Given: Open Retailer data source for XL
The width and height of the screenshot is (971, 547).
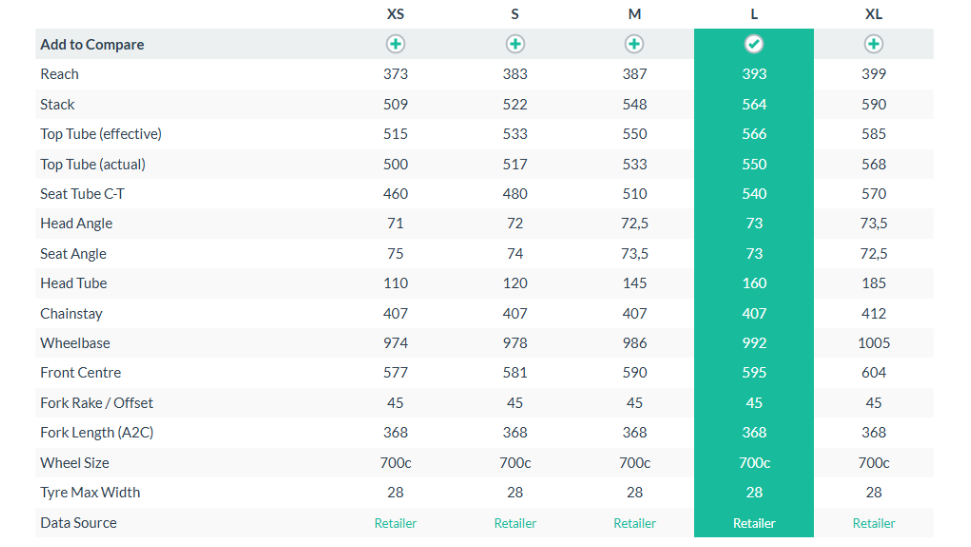Looking at the screenshot, I should [x=873, y=523].
